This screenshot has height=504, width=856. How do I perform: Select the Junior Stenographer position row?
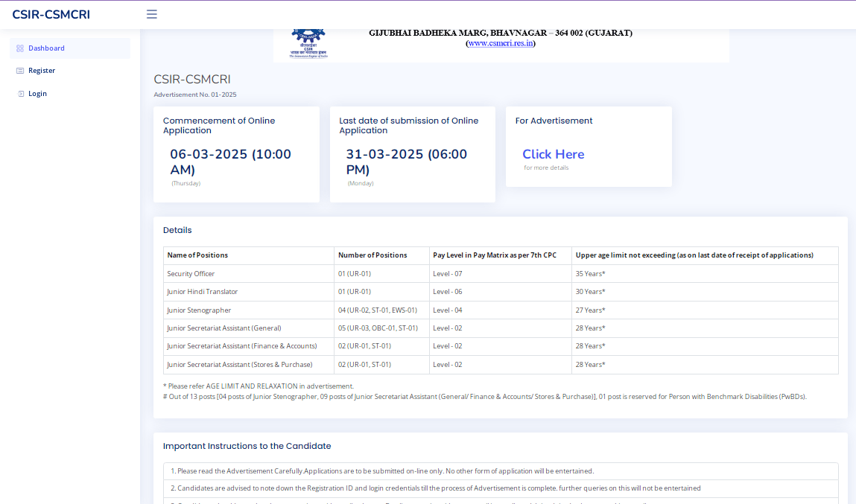pos(199,310)
